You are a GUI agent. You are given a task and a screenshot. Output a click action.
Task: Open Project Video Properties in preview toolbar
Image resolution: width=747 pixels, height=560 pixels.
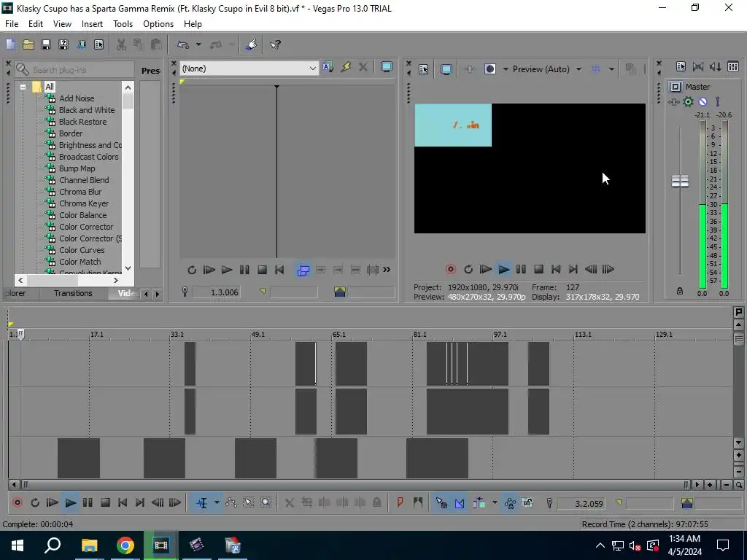(424, 69)
